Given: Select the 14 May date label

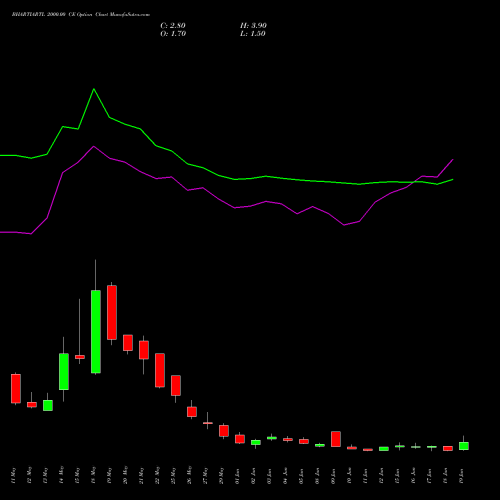Looking at the screenshot, I should pos(61,476).
